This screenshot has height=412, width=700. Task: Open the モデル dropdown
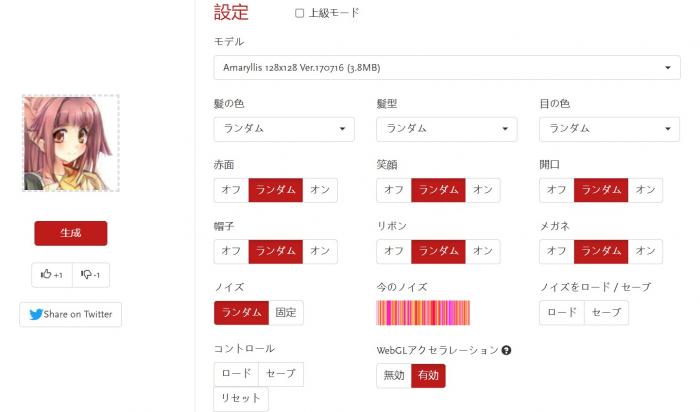point(446,68)
